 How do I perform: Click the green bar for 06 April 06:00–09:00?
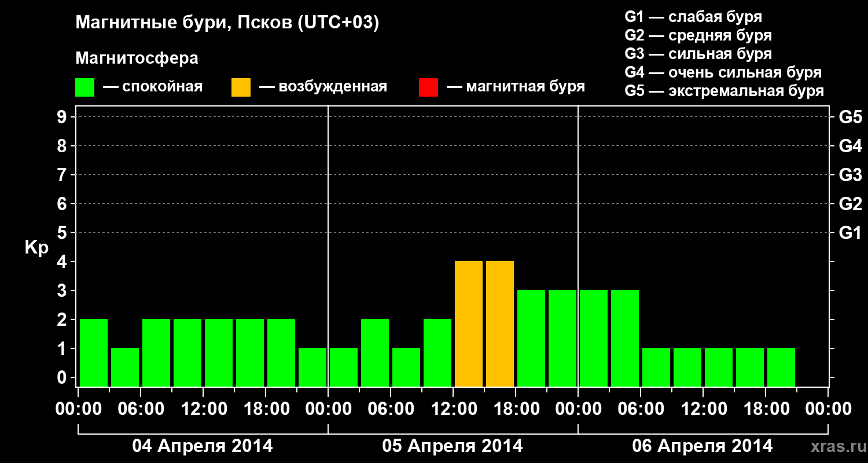[656, 367]
